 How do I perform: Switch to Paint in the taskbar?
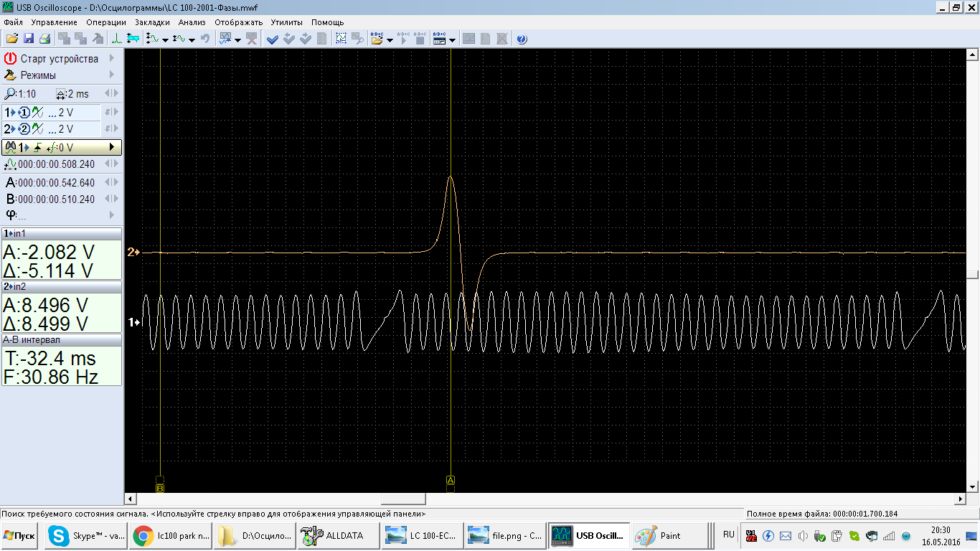pos(661,535)
